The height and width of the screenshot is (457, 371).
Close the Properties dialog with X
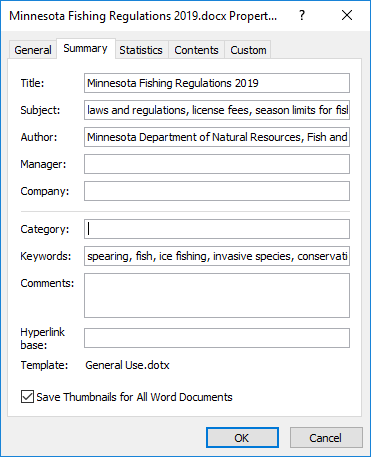pos(347,15)
